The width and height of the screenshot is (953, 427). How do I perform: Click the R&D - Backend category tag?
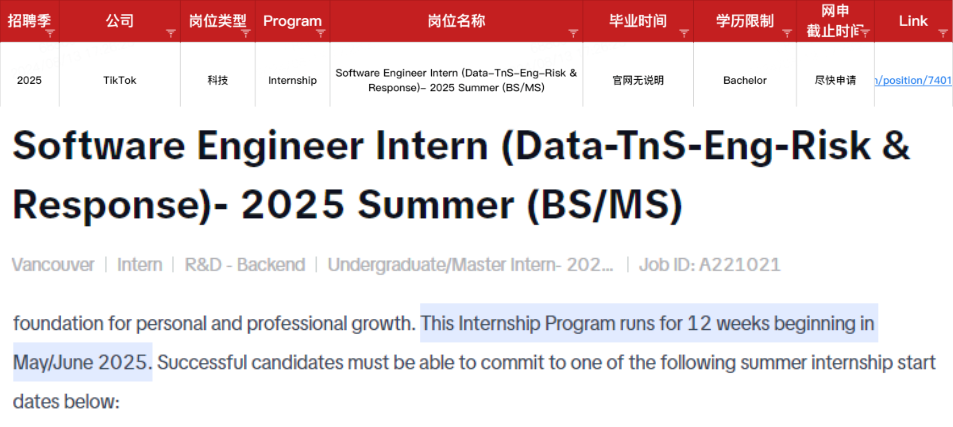[x=245, y=265]
